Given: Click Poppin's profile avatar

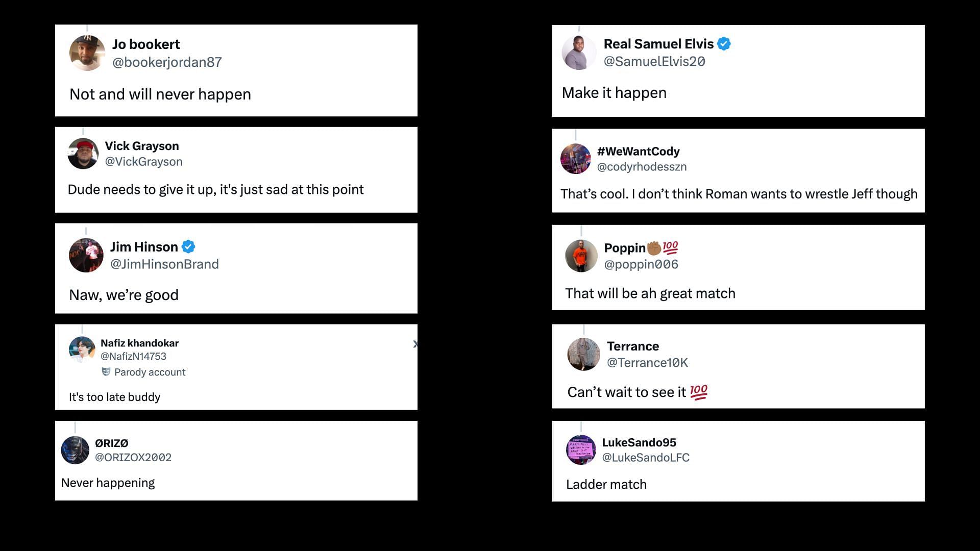Looking at the screenshot, I should [x=581, y=256].
